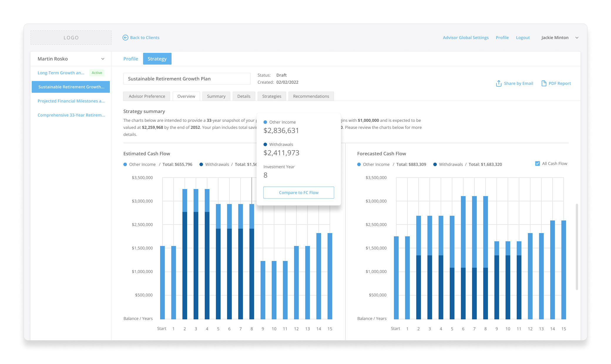Switch to the Strategy tab
This screenshot has height=364, width=611.
point(157,59)
